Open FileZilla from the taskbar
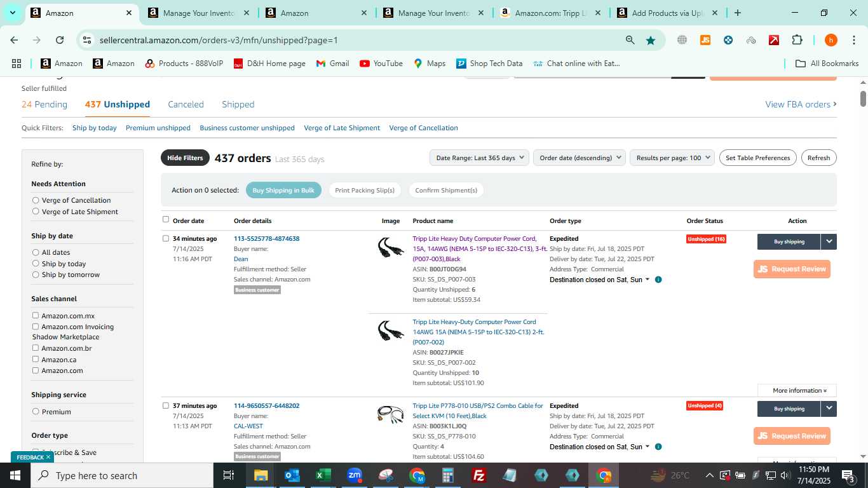Screen dimensions: 868x488 (479, 475)
